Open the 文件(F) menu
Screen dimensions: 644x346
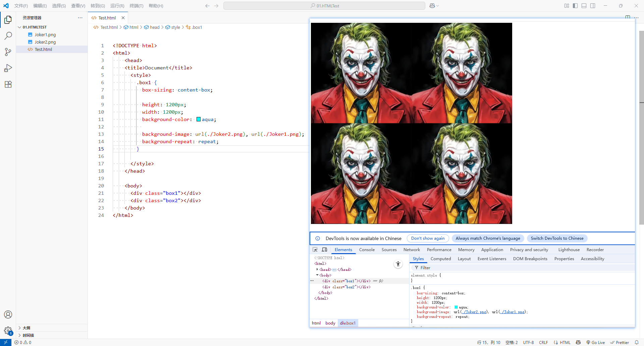click(x=21, y=6)
